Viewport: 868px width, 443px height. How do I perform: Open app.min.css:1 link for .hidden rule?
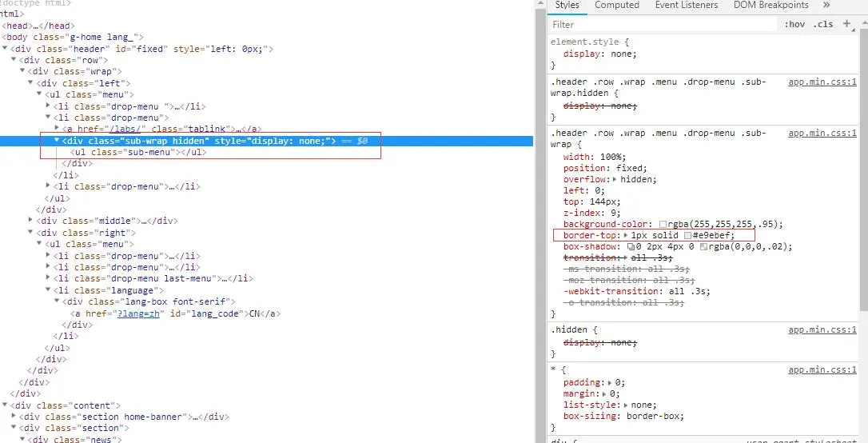tap(822, 330)
